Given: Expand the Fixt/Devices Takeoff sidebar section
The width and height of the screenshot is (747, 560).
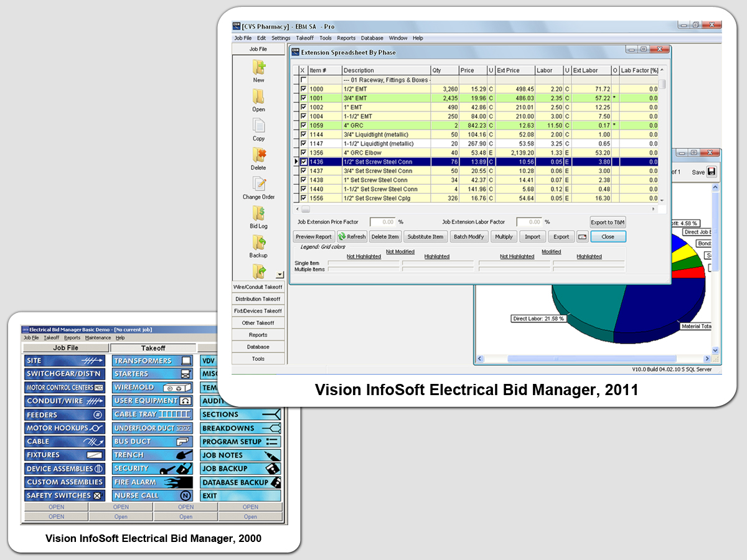Looking at the screenshot, I should [258, 310].
